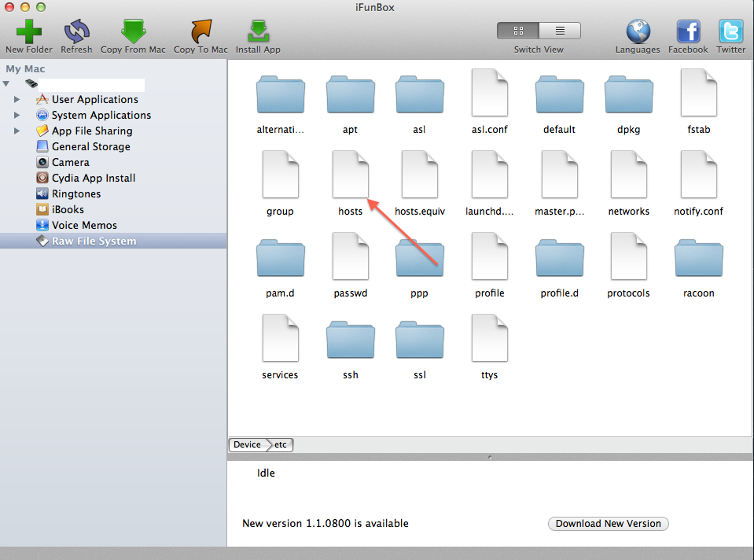Screen dimensions: 754x560
Task: Click Copy From Mac green arrow
Action: point(133,31)
